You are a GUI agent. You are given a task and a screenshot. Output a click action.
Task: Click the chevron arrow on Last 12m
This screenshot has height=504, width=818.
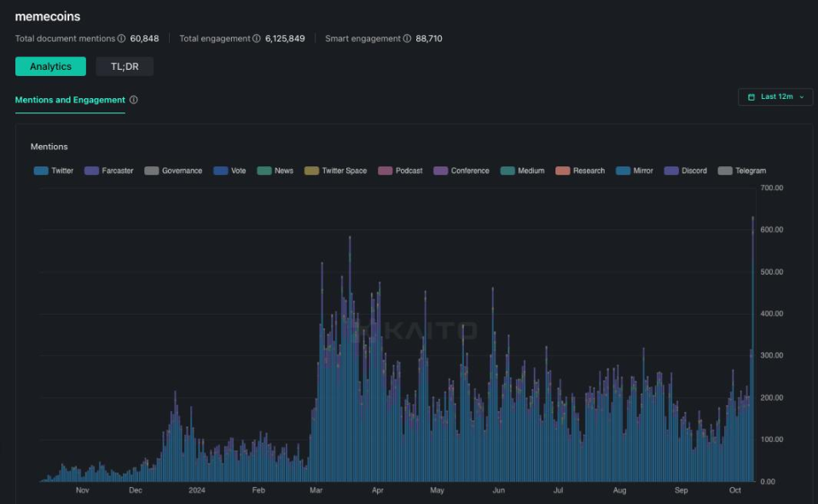point(802,97)
